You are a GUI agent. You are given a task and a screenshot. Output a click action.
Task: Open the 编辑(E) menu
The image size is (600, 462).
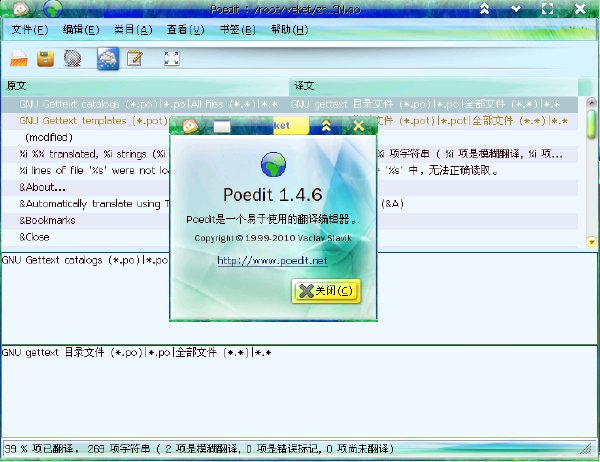coord(81,29)
